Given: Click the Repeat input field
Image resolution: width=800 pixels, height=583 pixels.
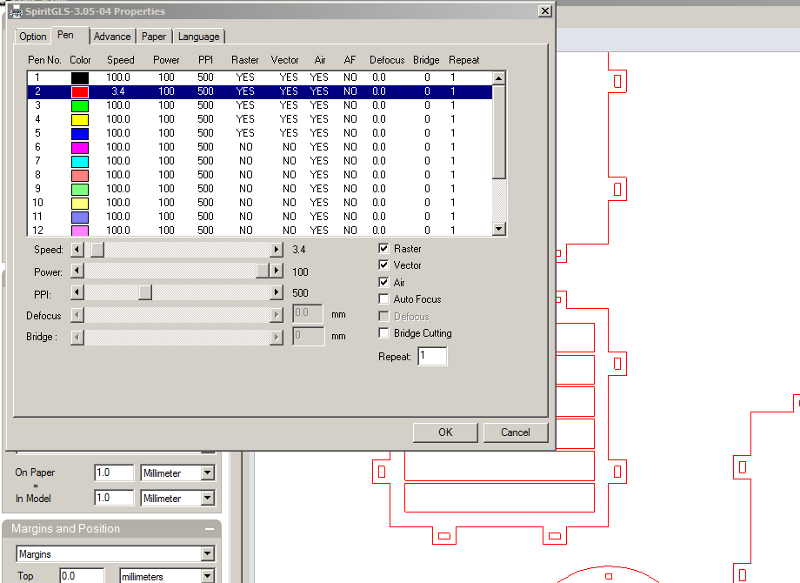Looking at the screenshot, I should click(432, 356).
